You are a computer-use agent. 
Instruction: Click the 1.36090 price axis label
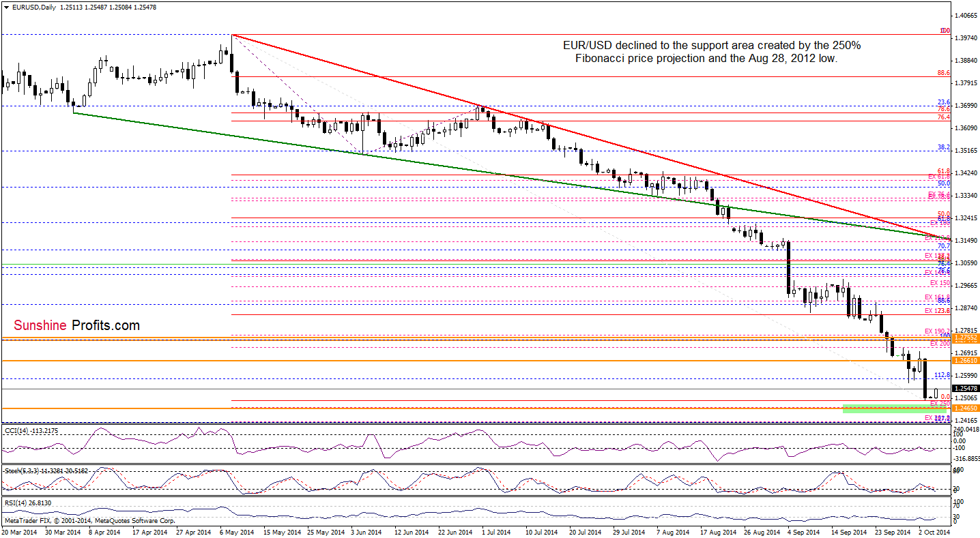967,128
